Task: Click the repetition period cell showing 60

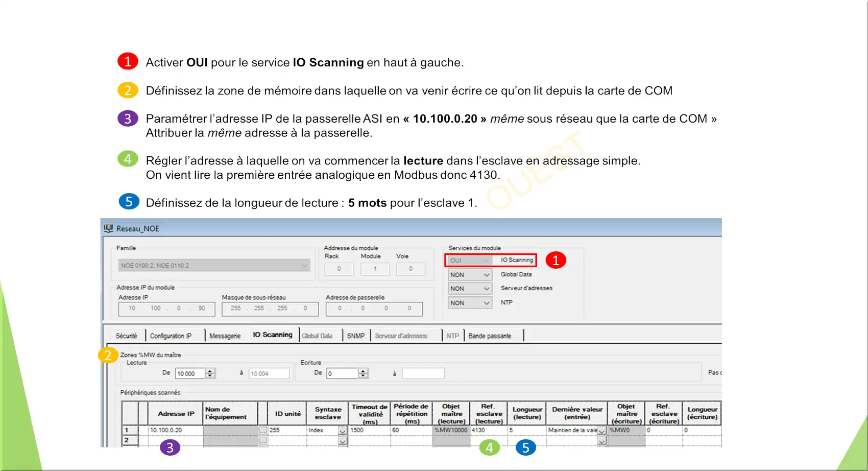Action: click(x=411, y=430)
